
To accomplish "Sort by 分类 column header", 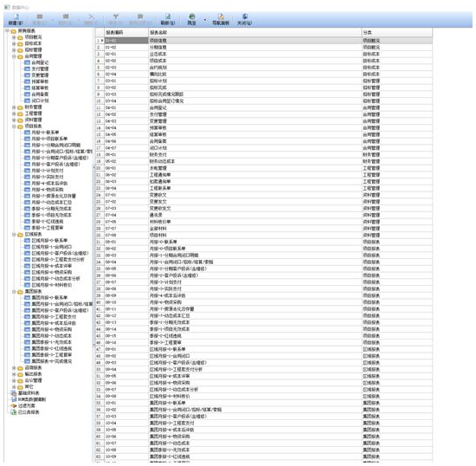I will (x=396, y=33).
